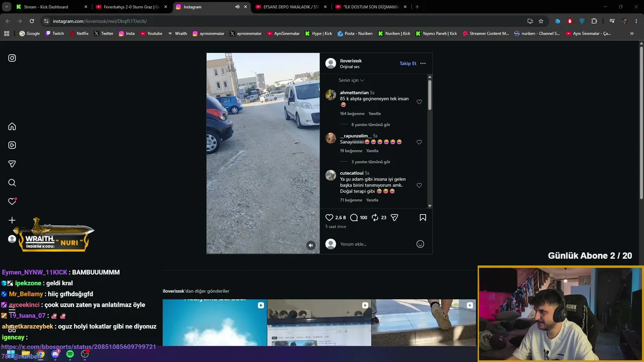Show hidden bookmarks with the double chevron

pos(632,34)
